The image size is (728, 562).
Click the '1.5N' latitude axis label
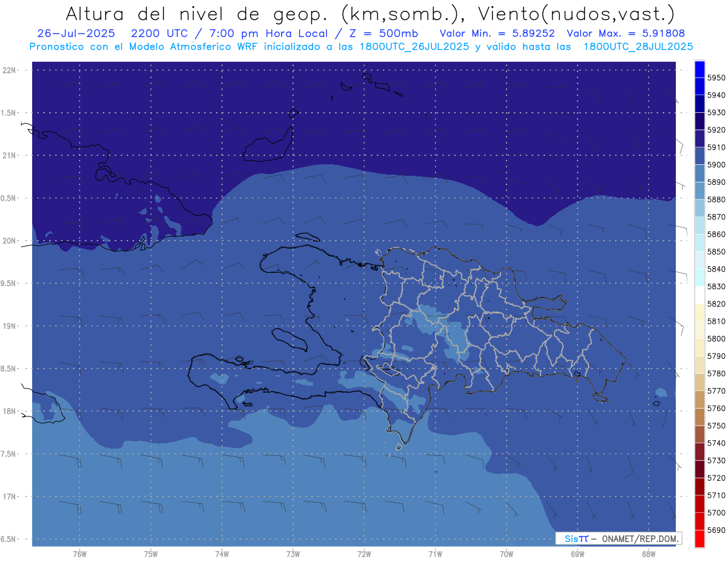pos(8,113)
